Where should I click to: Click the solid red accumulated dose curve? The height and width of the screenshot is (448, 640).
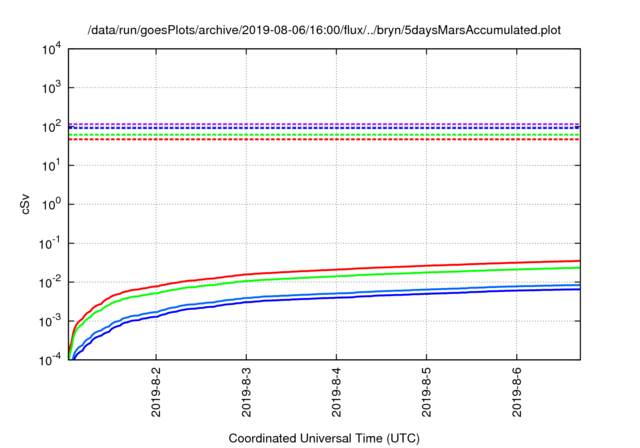tap(336, 269)
